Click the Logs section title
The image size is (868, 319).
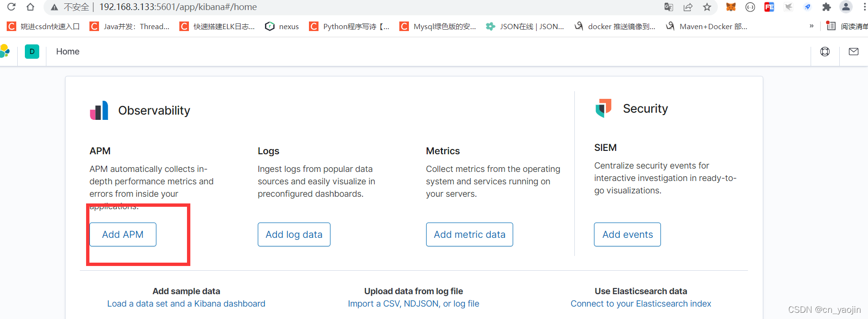[268, 151]
